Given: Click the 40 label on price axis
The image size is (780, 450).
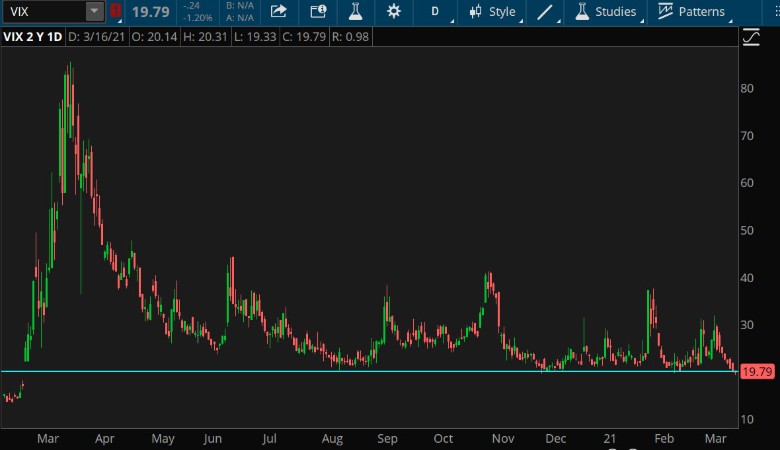Looking at the screenshot, I should pyautogui.click(x=747, y=278).
